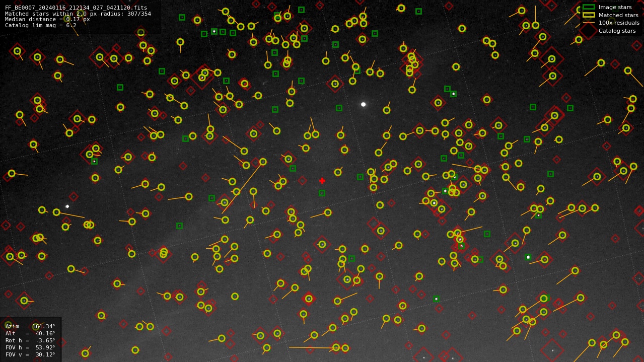The height and width of the screenshot is (362, 644).
Task: Click the orange 100x residuals legend line
Action: (589, 23)
